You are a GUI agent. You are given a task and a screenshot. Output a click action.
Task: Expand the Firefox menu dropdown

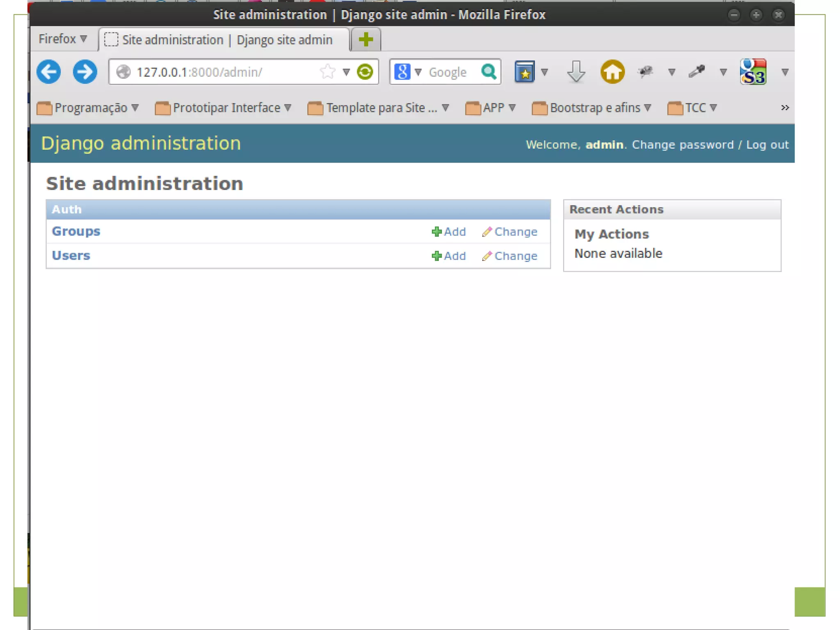(x=62, y=39)
